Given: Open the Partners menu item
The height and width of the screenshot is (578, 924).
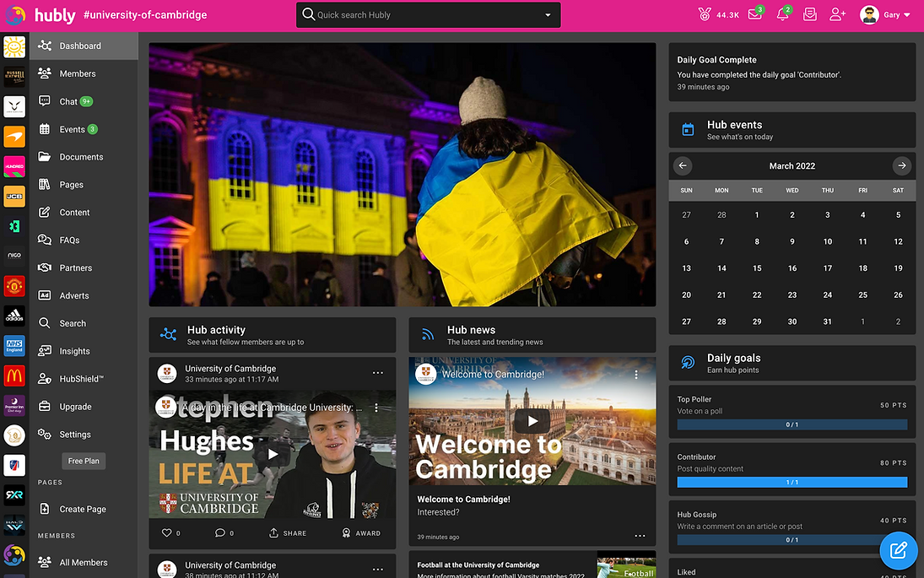Looking at the screenshot, I should point(84,267).
